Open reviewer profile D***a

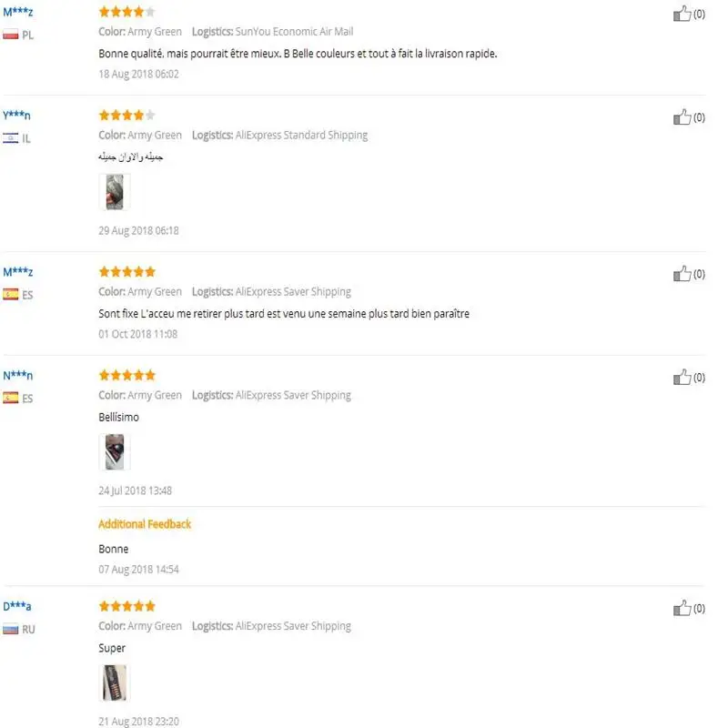pyautogui.click(x=17, y=606)
